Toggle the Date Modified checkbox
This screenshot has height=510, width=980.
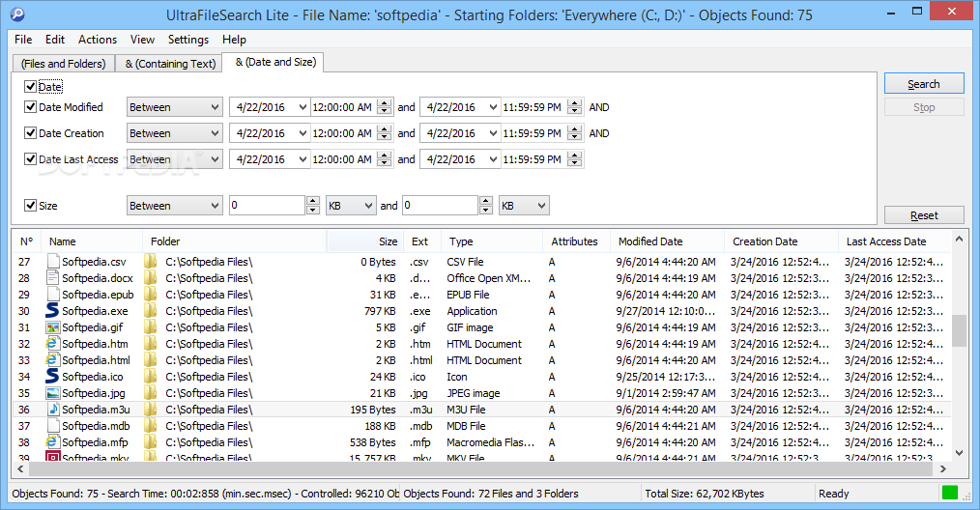tap(30, 107)
